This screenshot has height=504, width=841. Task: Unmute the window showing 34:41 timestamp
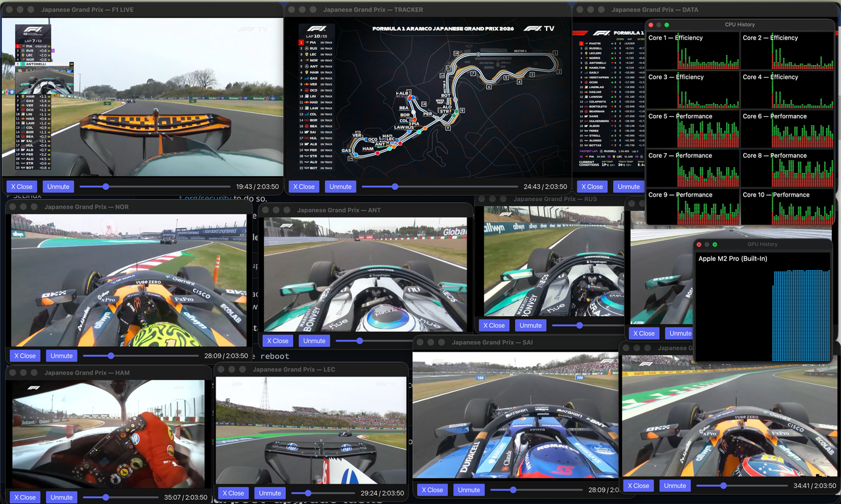tap(675, 486)
